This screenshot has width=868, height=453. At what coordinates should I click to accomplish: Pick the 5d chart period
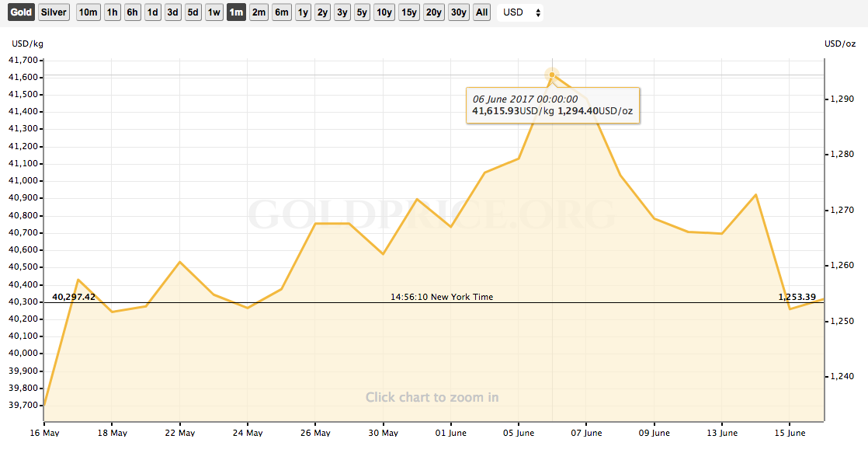click(193, 12)
